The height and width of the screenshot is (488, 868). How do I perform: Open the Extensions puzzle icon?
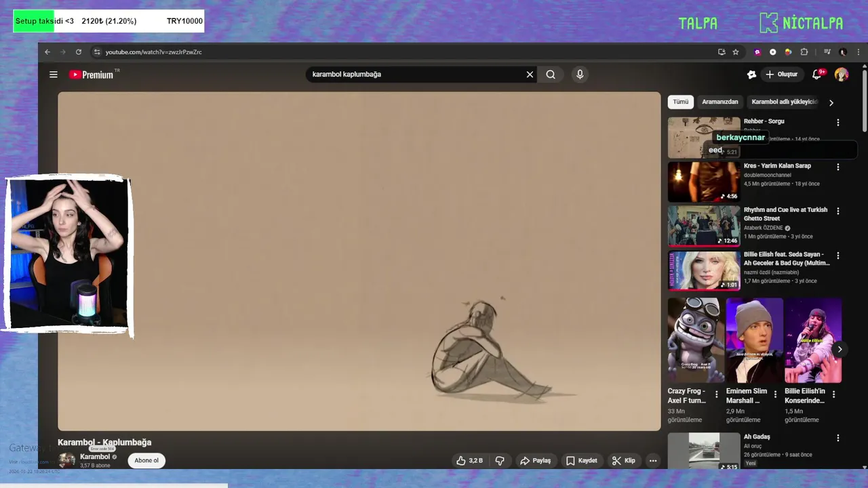coord(804,52)
